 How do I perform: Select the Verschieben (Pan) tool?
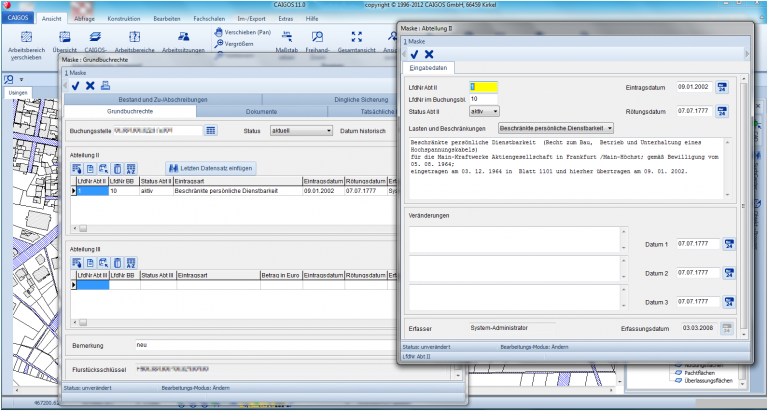tap(243, 32)
